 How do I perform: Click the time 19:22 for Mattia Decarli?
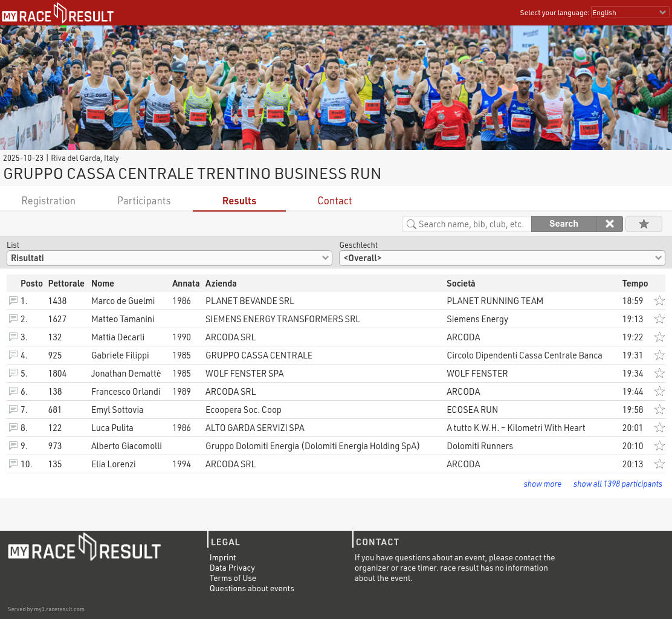633,337
